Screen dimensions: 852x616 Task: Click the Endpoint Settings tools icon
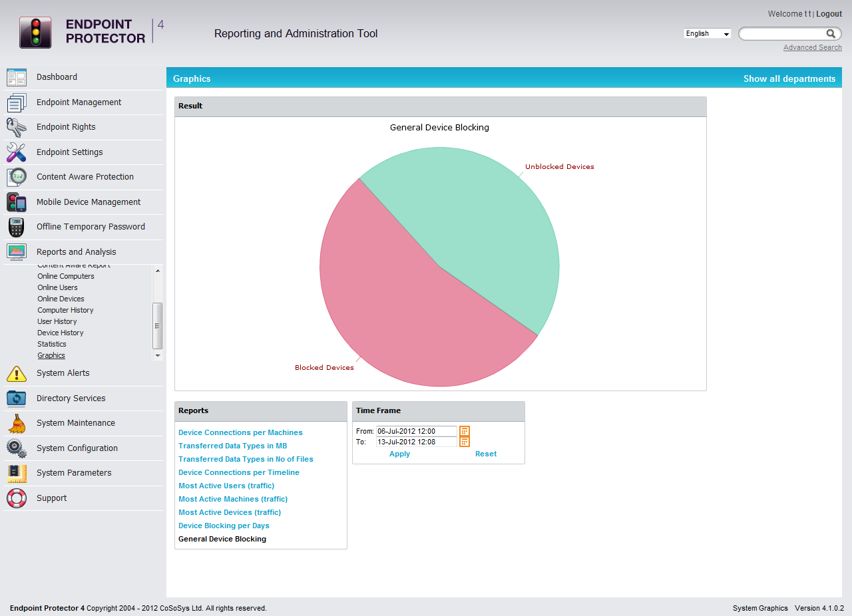[17, 152]
